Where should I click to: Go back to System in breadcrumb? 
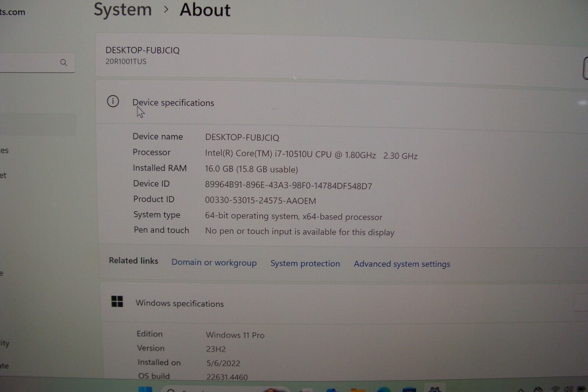click(123, 10)
